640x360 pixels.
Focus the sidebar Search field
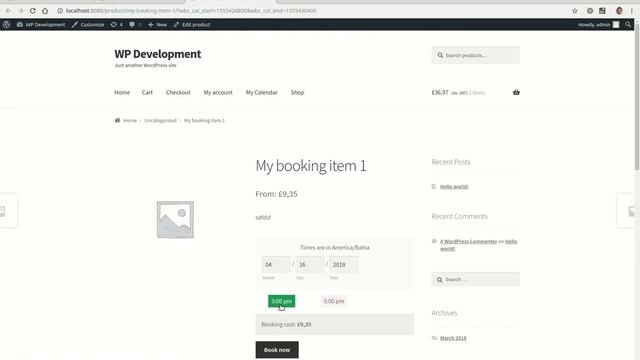coord(476,280)
